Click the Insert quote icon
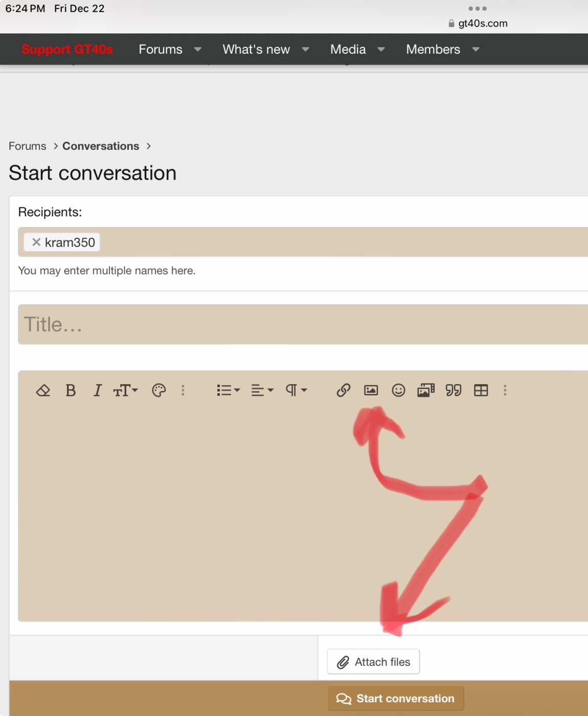 (454, 391)
